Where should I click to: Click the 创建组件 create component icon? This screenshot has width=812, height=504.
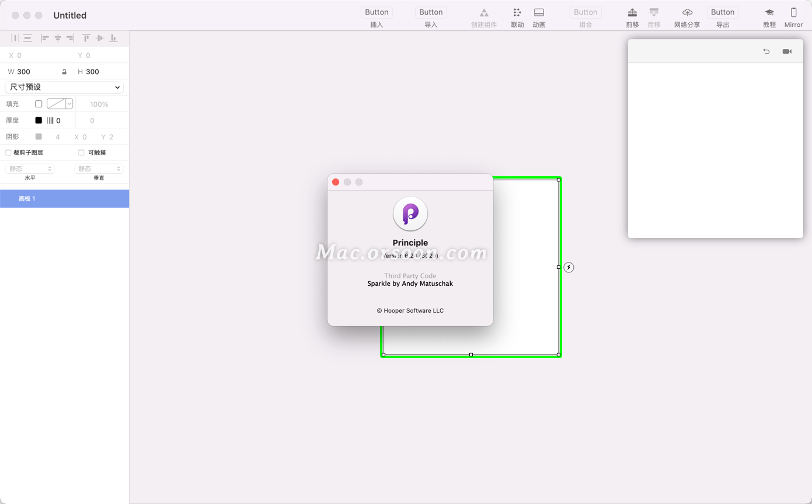[484, 12]
